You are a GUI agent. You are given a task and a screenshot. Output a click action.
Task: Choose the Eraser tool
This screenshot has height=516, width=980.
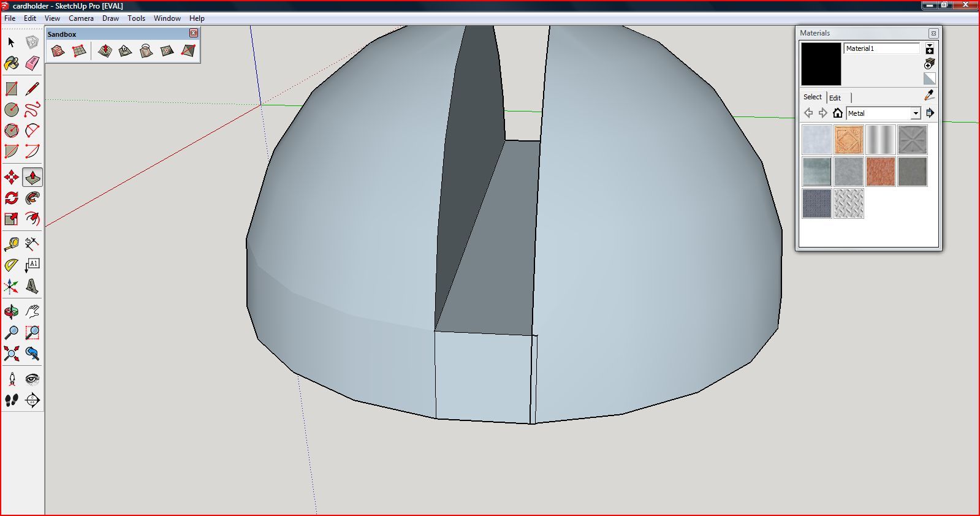tap(32, 63)
